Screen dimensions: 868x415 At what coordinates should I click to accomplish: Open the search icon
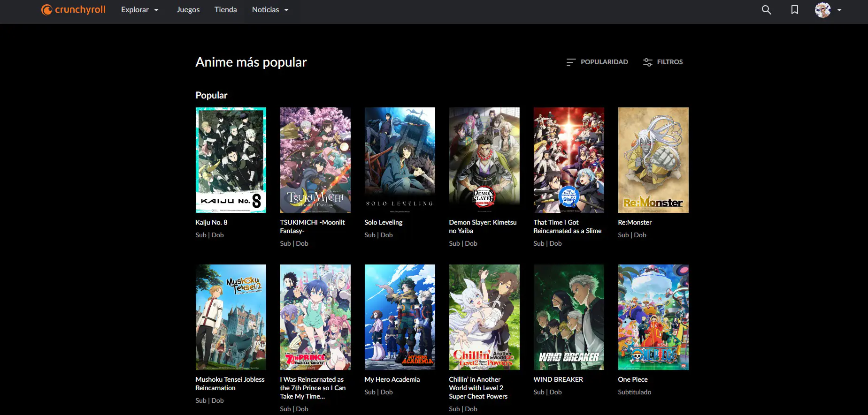tap(766, 10)
